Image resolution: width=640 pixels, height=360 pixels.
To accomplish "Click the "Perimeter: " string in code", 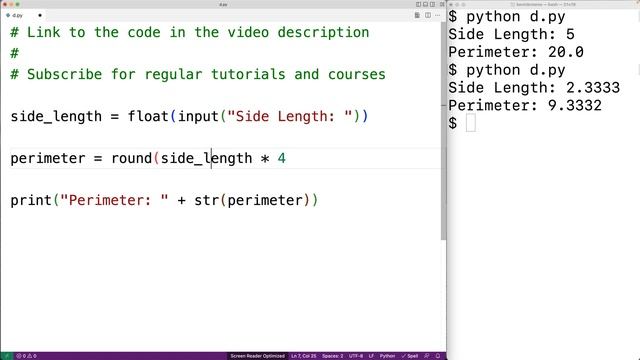I will (x=114, y=200).
